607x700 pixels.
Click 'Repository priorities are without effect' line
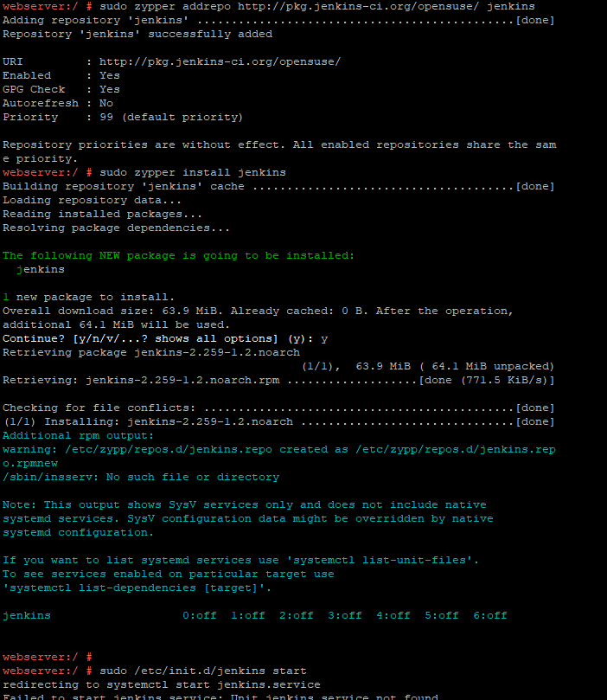tap(279, 144)
